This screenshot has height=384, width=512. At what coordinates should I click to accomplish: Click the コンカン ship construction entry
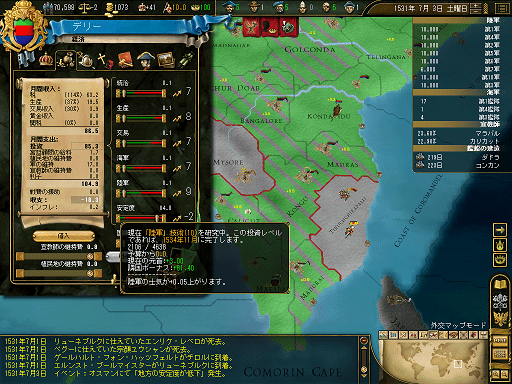(x=457, y=165)
